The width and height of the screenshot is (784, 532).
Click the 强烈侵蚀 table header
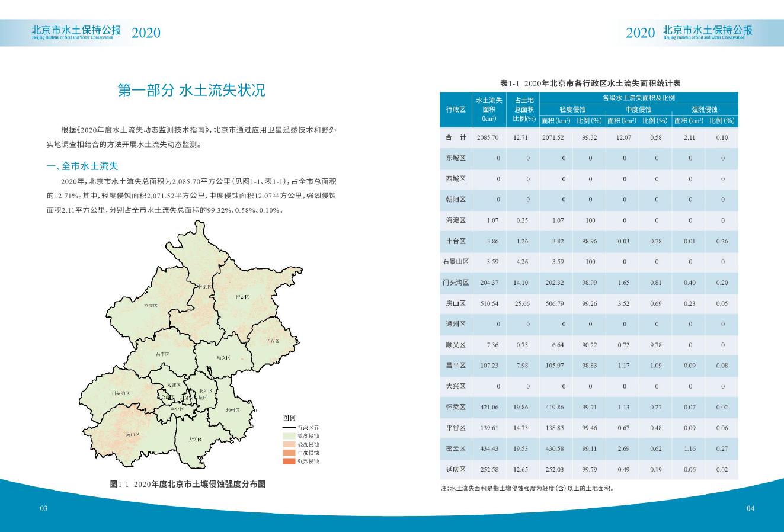coord(705,110)
